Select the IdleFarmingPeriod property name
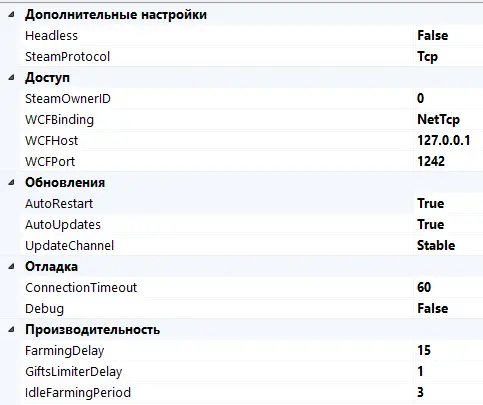Screen dimensions: 483x405 pyautogui.click(x=78, y=392)
